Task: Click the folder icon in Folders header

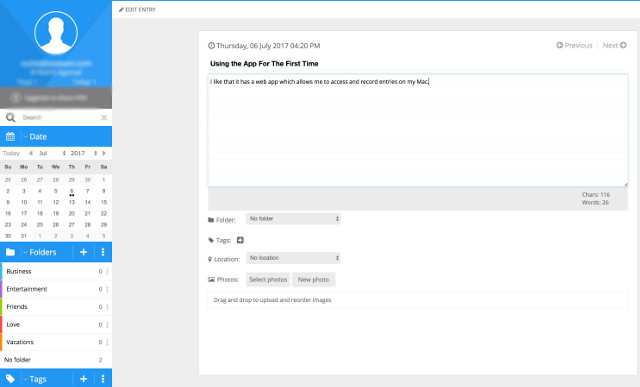Action: pyautogui.click(x=10, y=252)
